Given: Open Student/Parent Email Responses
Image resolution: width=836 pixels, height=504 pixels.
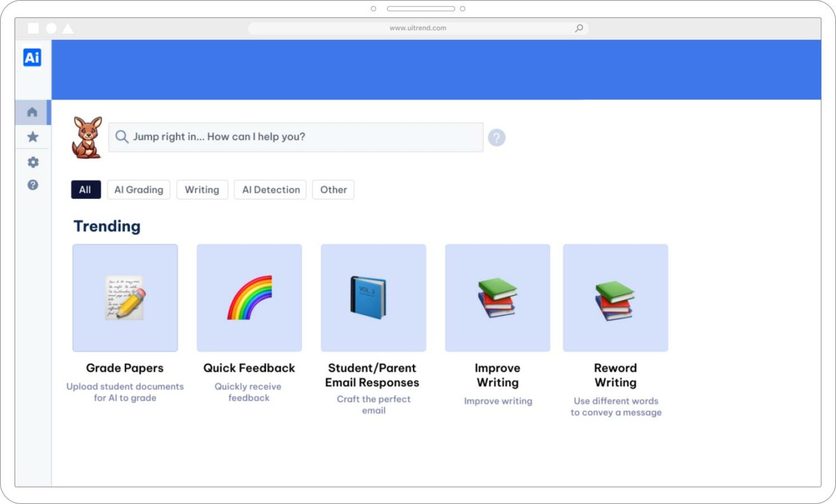Looking at the screenshot, I should tap(373, 298).
